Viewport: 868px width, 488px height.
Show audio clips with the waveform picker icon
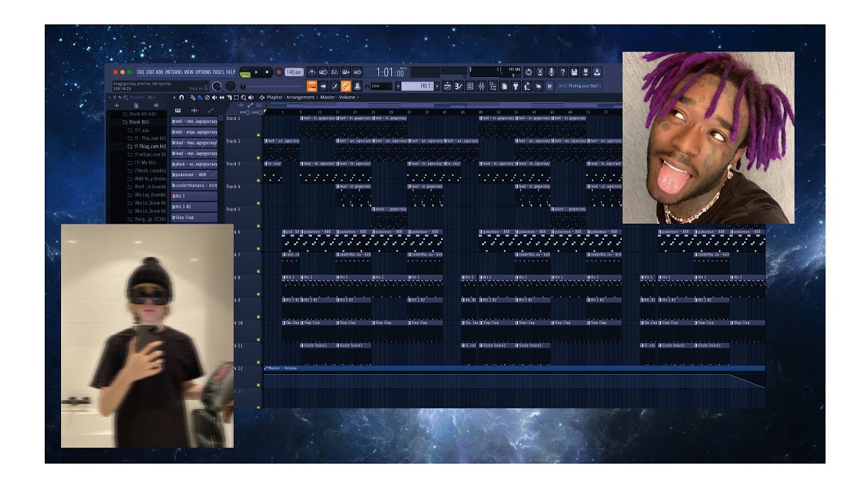click(195, 110)
